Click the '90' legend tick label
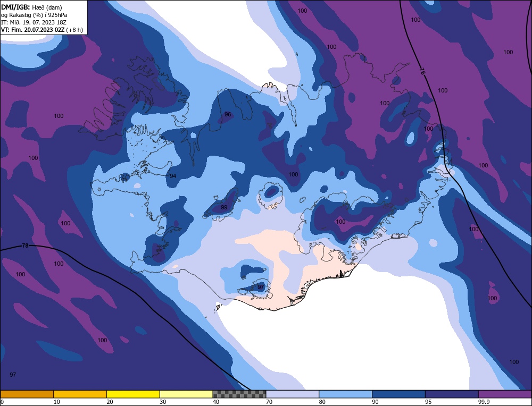 pyautogui.click(x=376, y=402)
